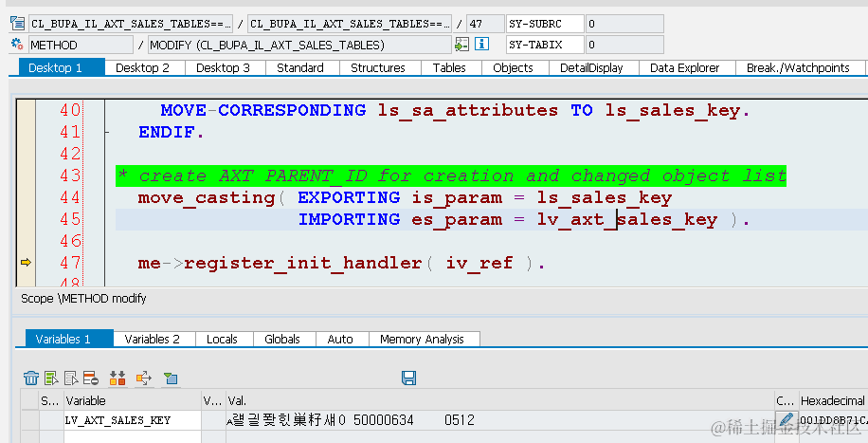Click the MODIFY (CL_BUPA_IL_AXT_SALES_TABLES) field

click(299, 45)
